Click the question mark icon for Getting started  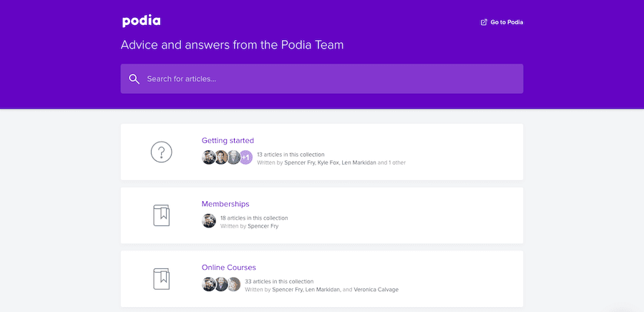coord(162,152)
